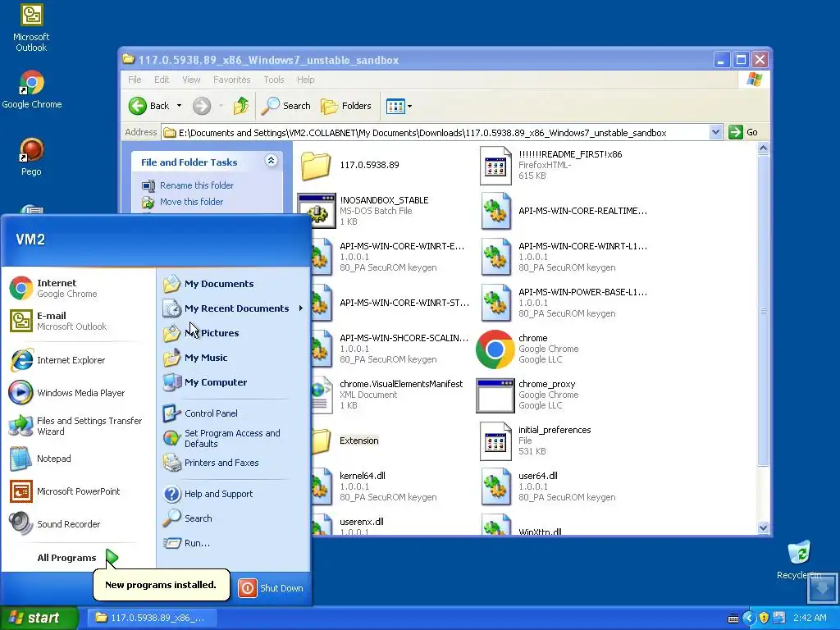Open the Edit menu in Explorer
The height and width of the screenshot is (630, 840).
162,80
